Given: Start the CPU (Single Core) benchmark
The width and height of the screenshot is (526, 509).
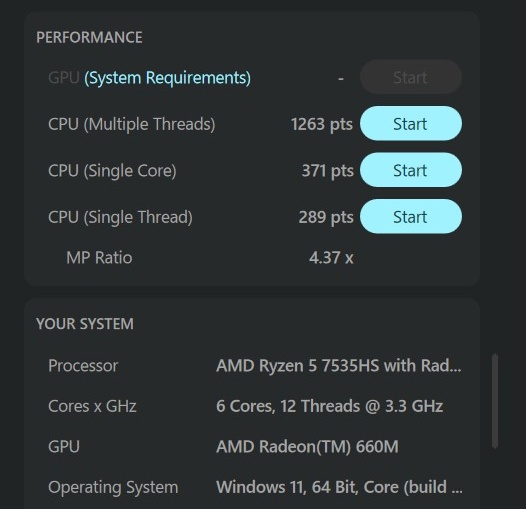Looking at the screenshot, I should point(411,170).
